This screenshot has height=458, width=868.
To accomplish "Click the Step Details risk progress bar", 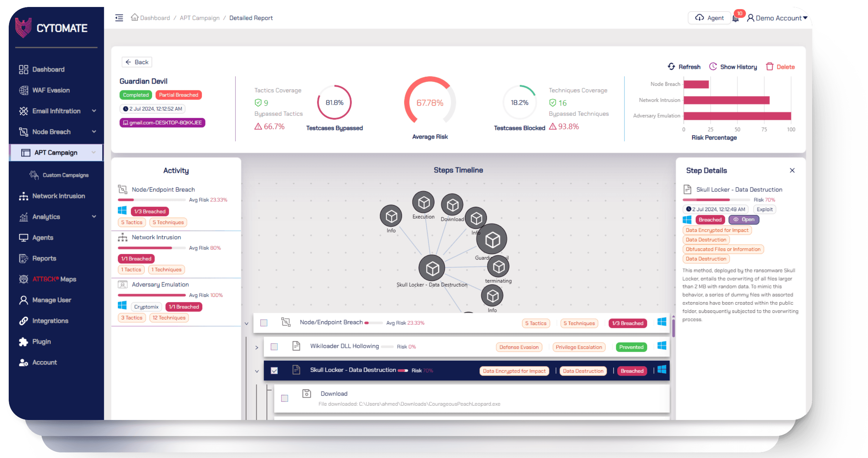I will (x=716, y=200).
